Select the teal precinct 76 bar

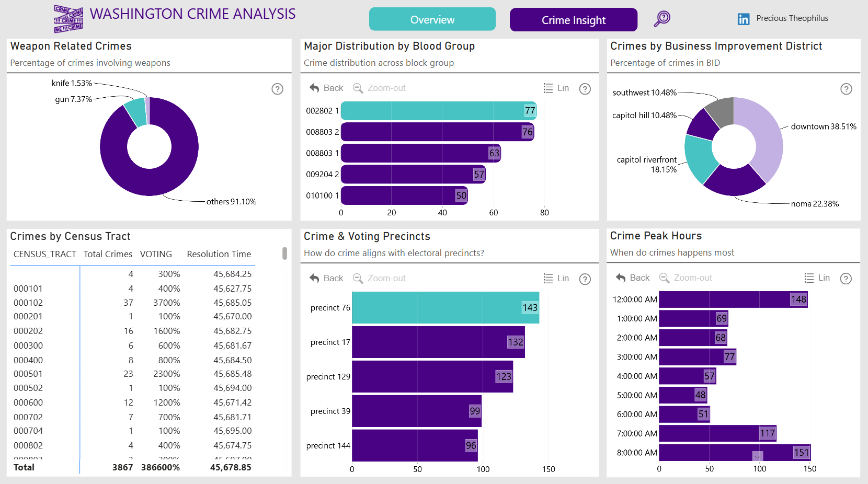[x=446, y=308]
